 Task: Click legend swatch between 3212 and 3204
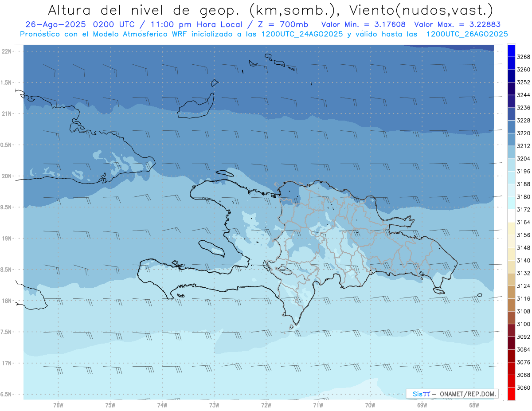tap(511, 152)
